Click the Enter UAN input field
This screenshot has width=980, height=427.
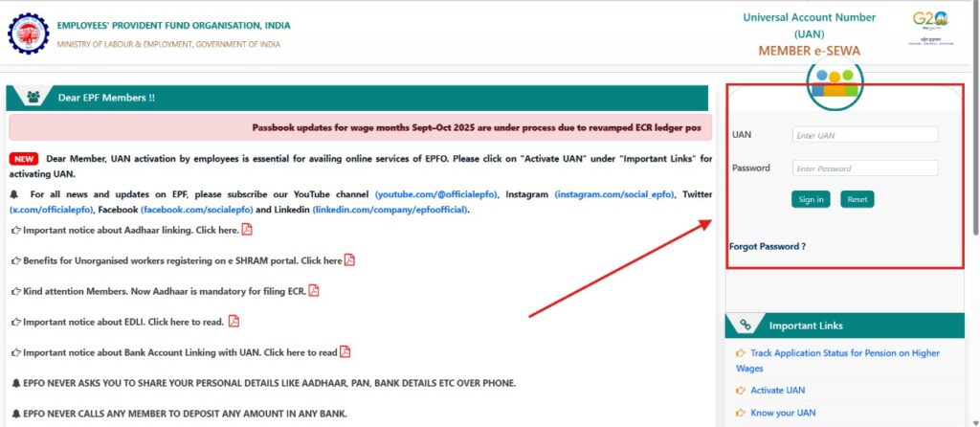pos(864,135)
